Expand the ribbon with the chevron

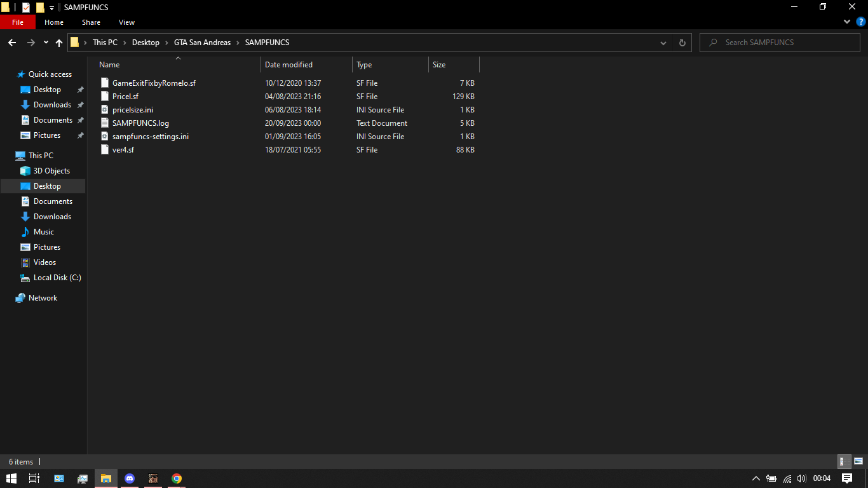click(846, 22)
